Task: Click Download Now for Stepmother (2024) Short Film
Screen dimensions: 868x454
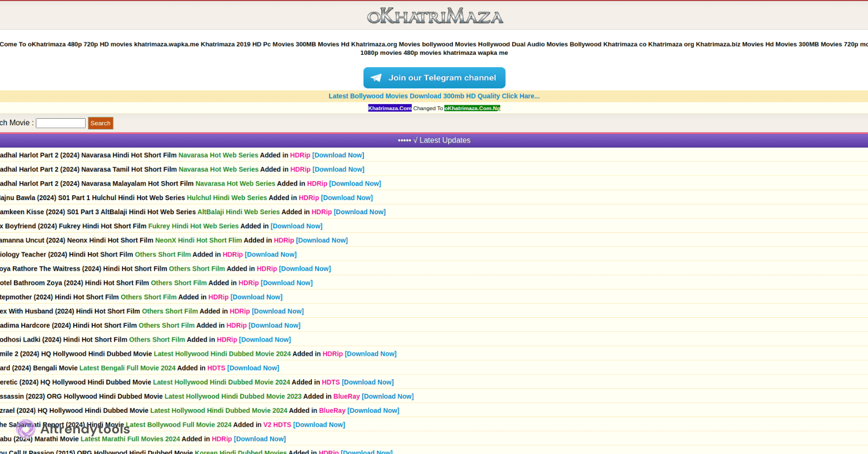Action: pos(257,297)
